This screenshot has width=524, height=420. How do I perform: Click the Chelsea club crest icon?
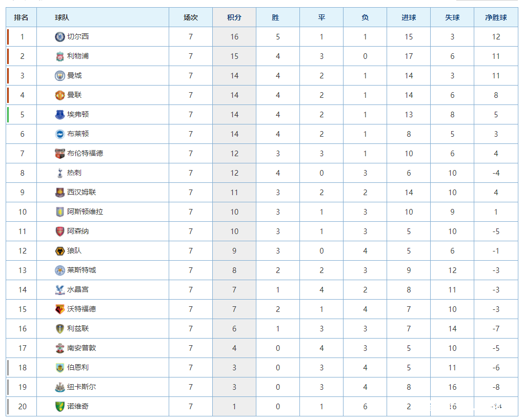pos(60,37)
